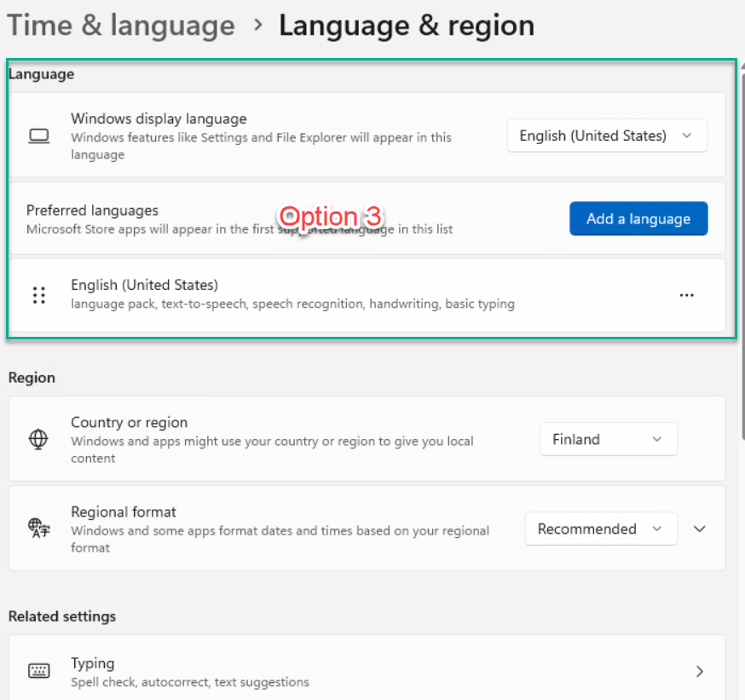Click the Preferred languages row
Screen dimensions: 745x700
pos(367,218)
